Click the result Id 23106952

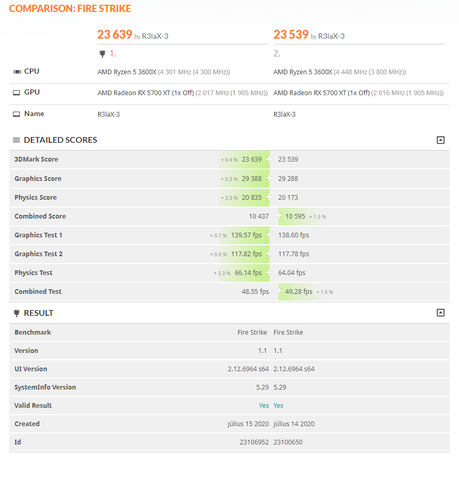click(254, 442)
